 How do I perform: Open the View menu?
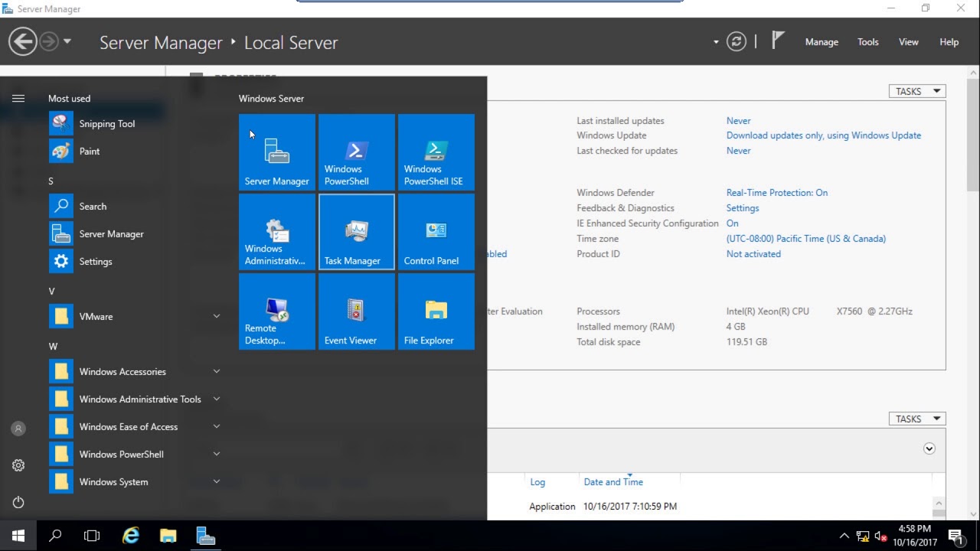coord(909,42)
